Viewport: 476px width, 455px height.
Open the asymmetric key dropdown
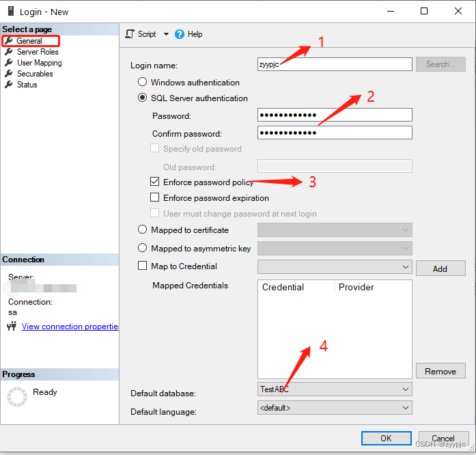(x=335, y=249)
